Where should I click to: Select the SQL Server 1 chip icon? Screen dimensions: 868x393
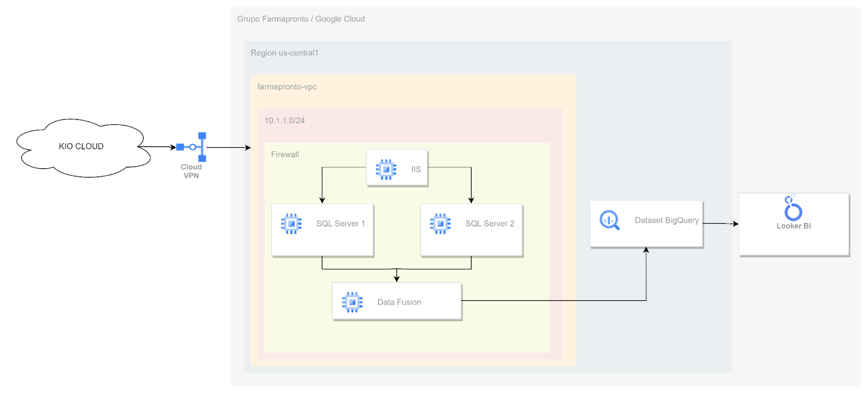291,224
